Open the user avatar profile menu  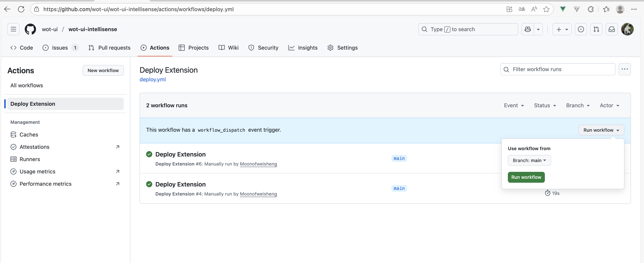[x=627, y=29]
